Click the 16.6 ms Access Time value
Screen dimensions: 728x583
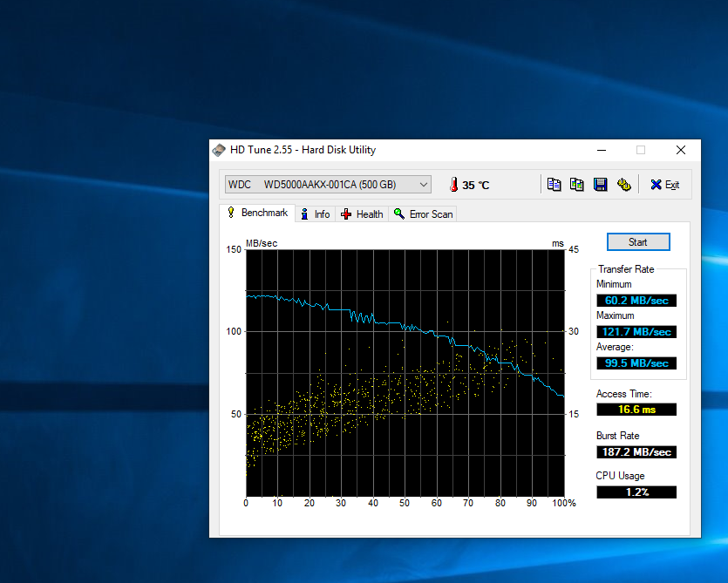[x=636, y=409]
